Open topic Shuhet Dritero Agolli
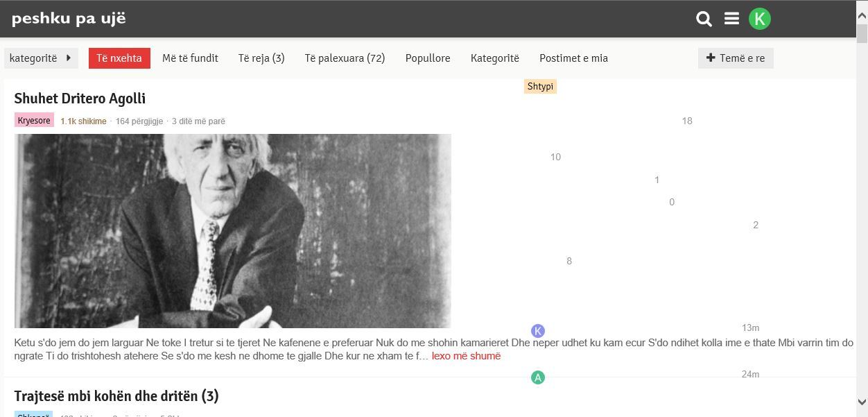 pyautogui.click(x=80, y=99)
